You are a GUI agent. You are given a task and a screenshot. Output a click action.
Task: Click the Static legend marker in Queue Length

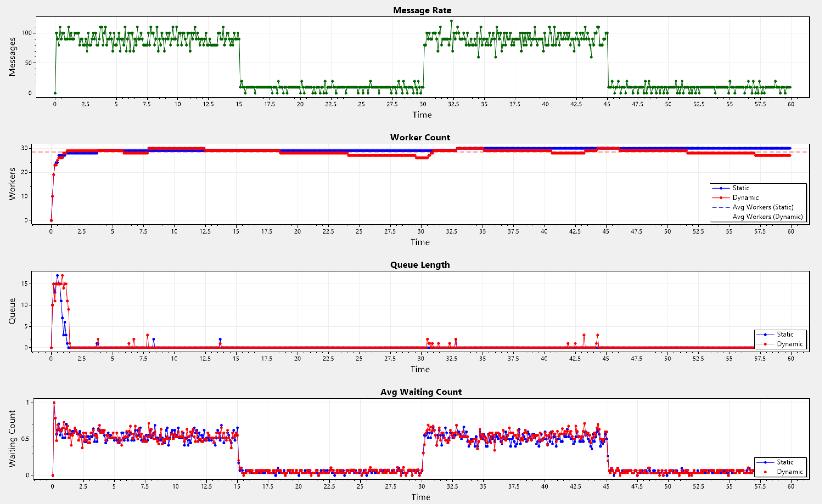(765, 335)
